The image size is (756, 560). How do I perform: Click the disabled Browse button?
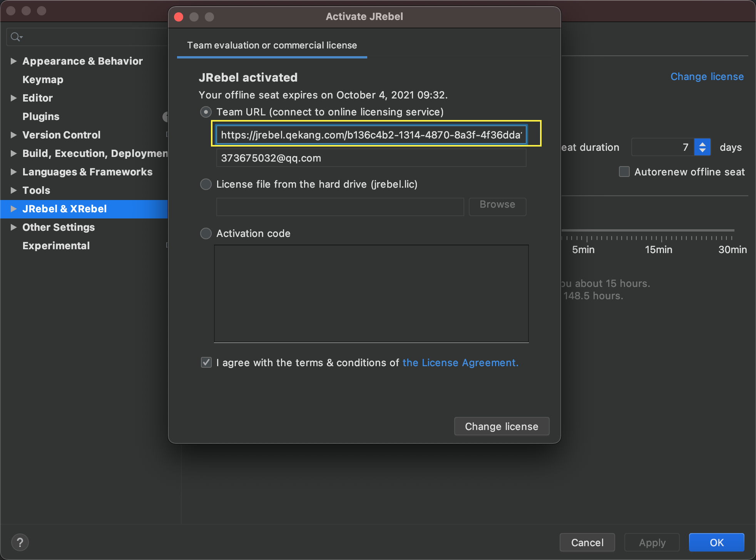pos(497,206)
